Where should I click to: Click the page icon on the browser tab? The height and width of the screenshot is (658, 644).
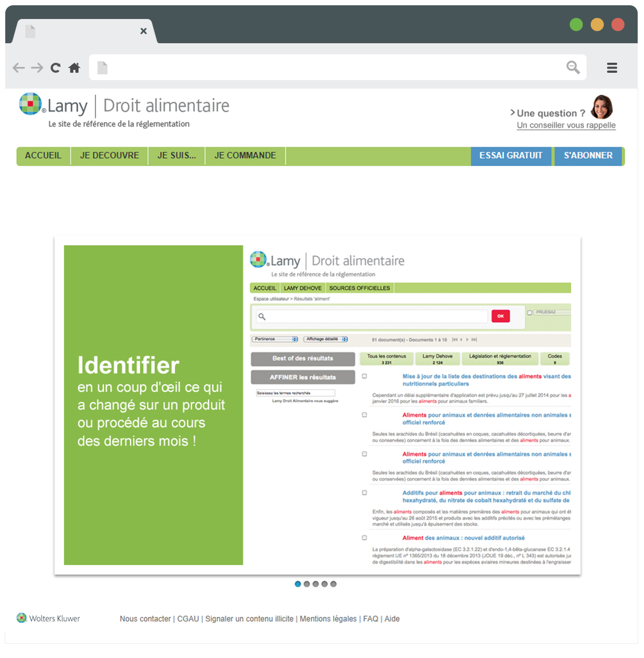[31, 31]
